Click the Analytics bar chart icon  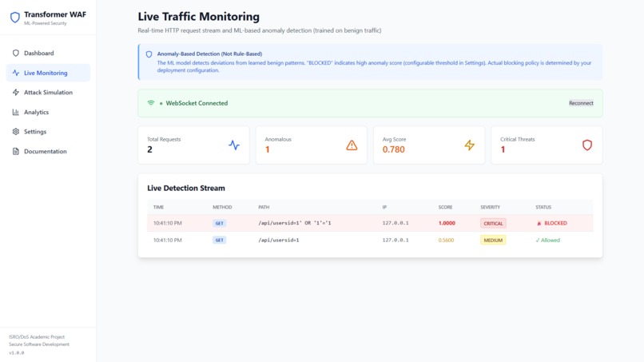pos(16,112)
